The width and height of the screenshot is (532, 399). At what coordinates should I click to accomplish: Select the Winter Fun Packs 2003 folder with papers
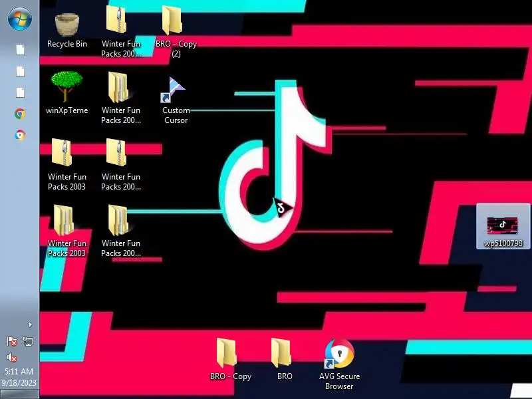67,231
